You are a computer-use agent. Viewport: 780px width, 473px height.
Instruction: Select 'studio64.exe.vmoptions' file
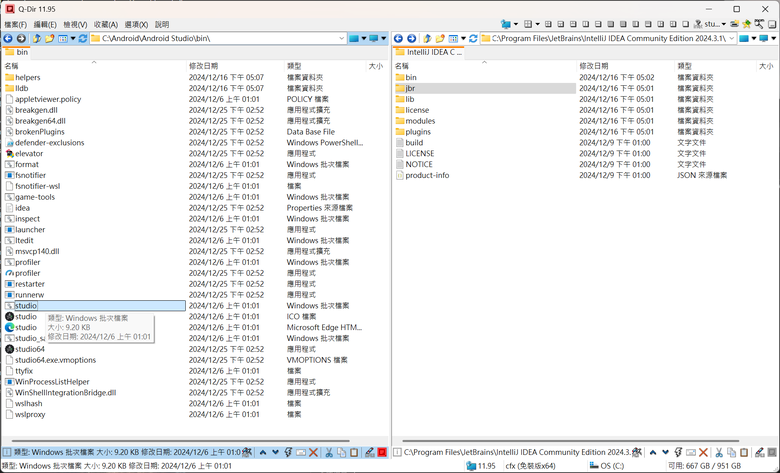coord(55,360)
